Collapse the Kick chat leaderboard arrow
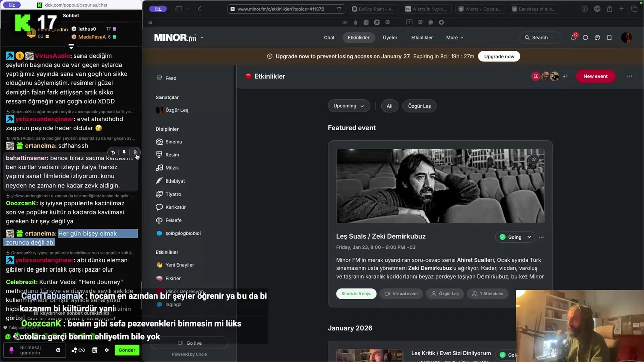 [x=71, y=46]
